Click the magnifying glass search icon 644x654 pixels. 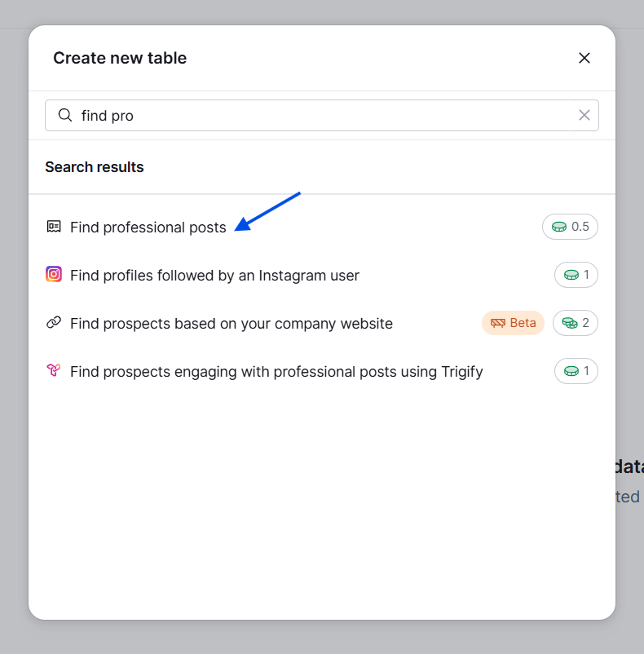(x=65, y=115)
